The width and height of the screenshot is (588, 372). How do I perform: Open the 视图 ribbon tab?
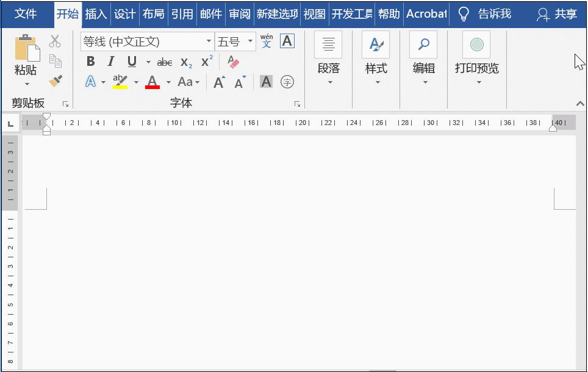pyautogui.click(x=314, y=13)
